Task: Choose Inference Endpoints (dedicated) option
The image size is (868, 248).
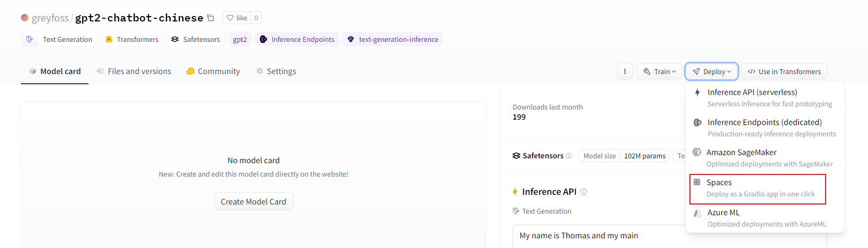Action: [765, 128]
